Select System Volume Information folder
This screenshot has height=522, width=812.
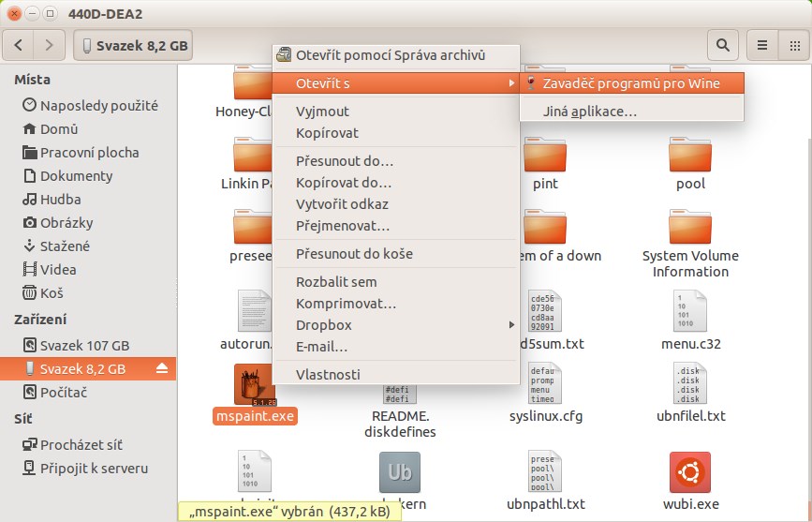(x=690, y=227)
